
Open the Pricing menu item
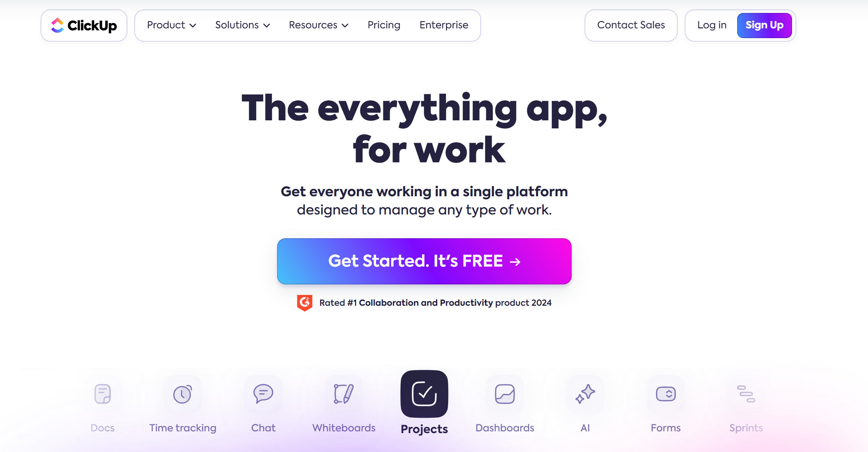point(384,25)
